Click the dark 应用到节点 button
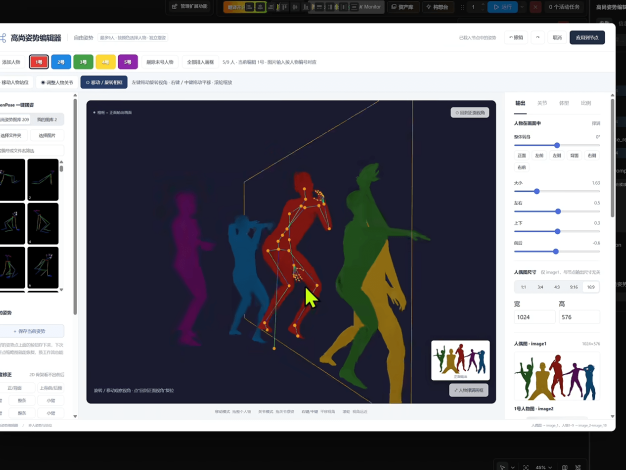This screenshot has height=470, width=626. click(587, 38)
